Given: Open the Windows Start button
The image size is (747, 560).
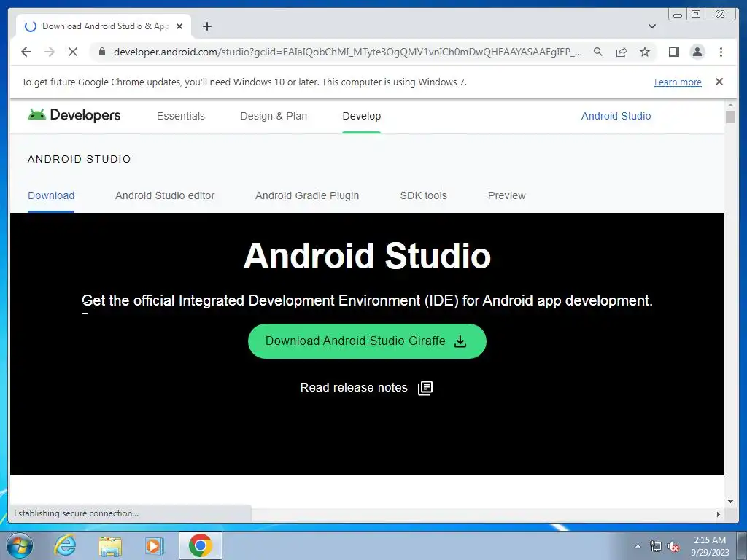Looking at the screenshot, I should tap(20, 545).
